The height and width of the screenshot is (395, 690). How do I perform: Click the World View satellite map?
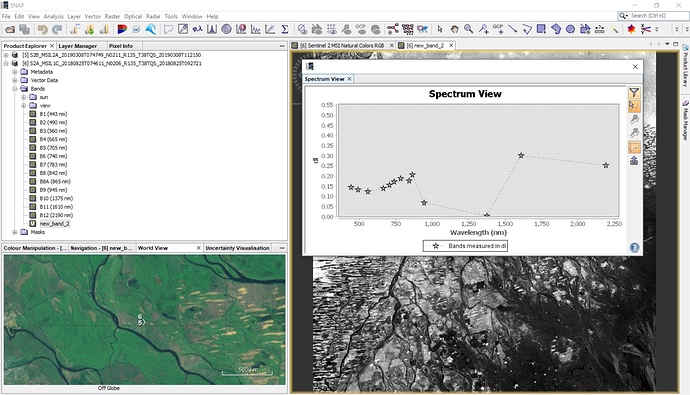pos(145,320)
